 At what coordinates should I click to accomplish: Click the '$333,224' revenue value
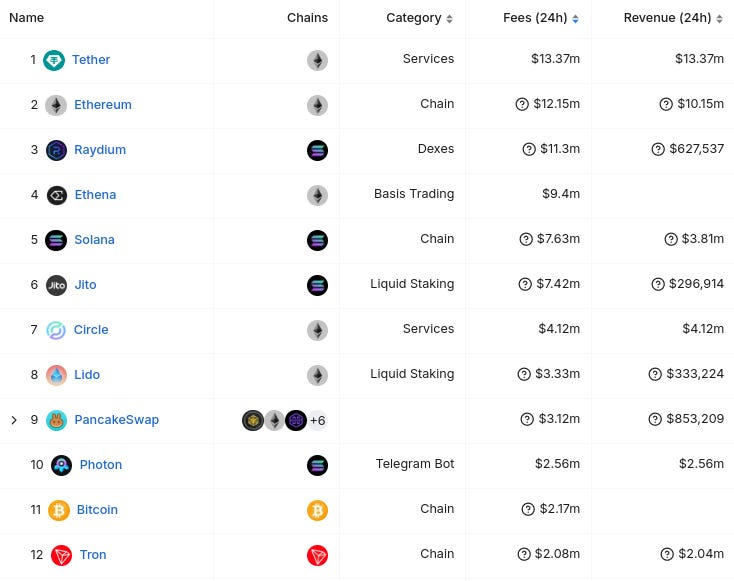[x=695, y=374]
